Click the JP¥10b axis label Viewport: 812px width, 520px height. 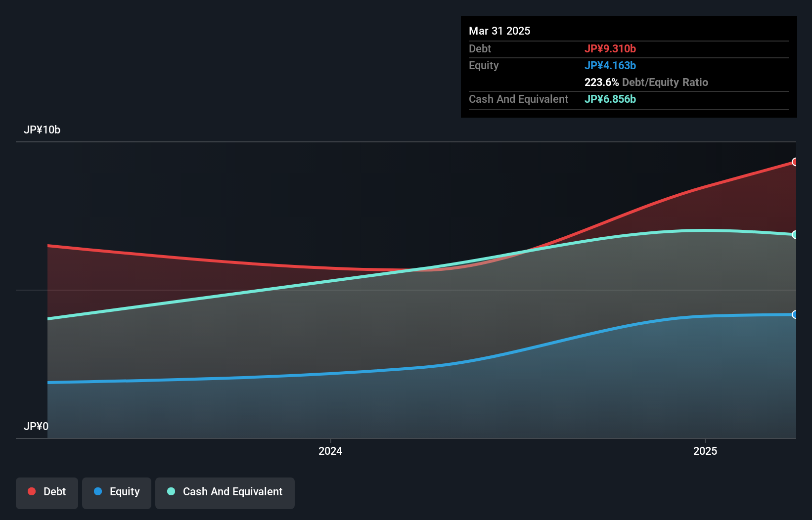(x=42, y=130)
